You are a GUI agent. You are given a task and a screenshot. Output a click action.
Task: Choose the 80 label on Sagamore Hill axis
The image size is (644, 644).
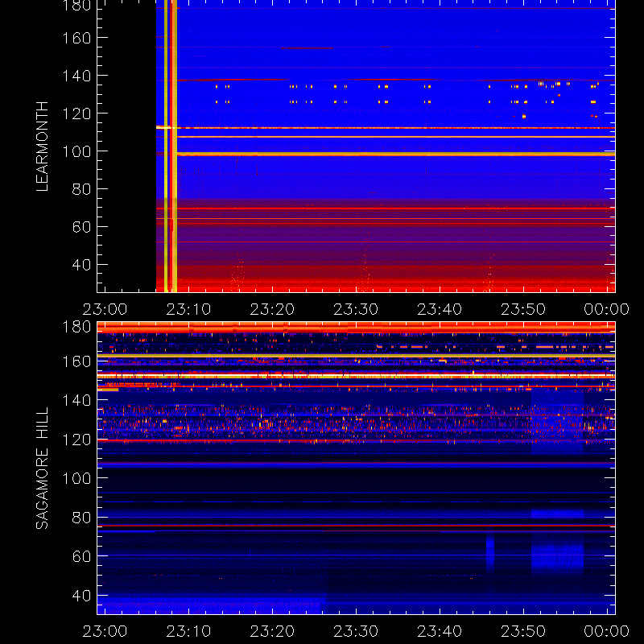tap(82, 518)
